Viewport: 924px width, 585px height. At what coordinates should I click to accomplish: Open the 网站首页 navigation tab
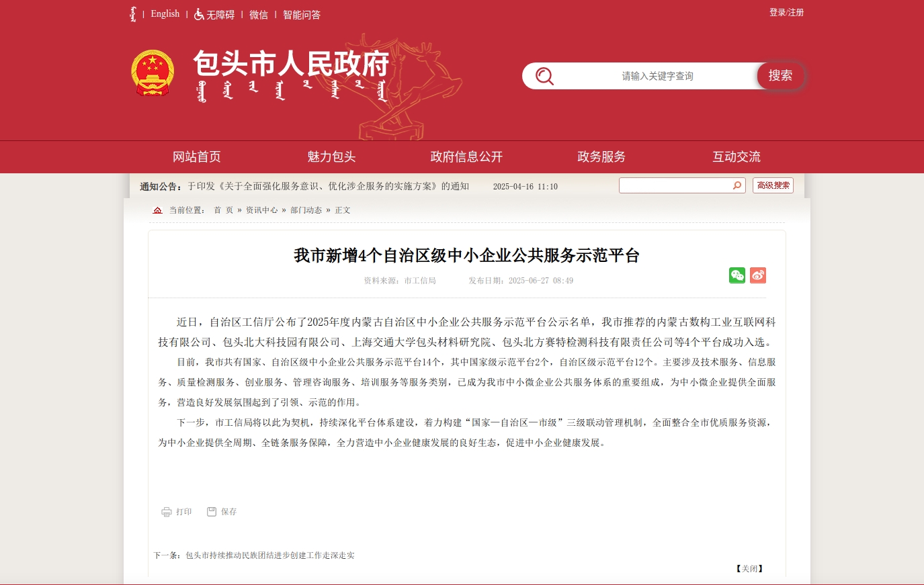197,157
